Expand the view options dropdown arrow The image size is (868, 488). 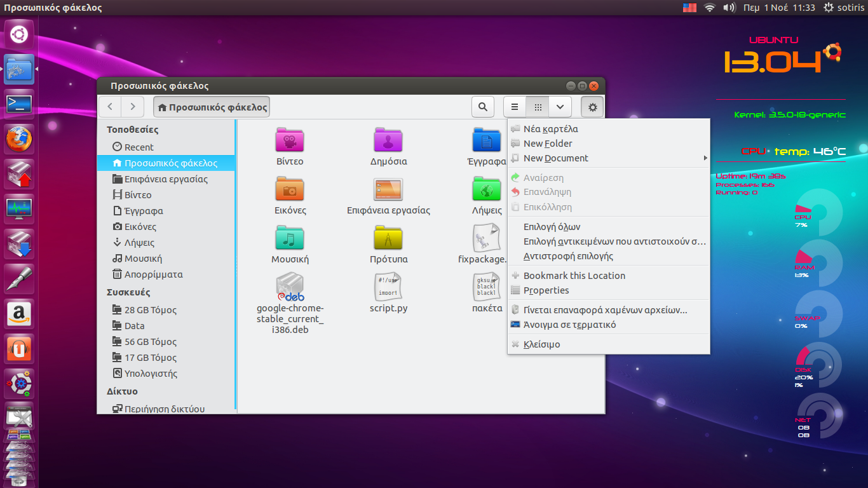pyautogui.click(x=560, y=107)
